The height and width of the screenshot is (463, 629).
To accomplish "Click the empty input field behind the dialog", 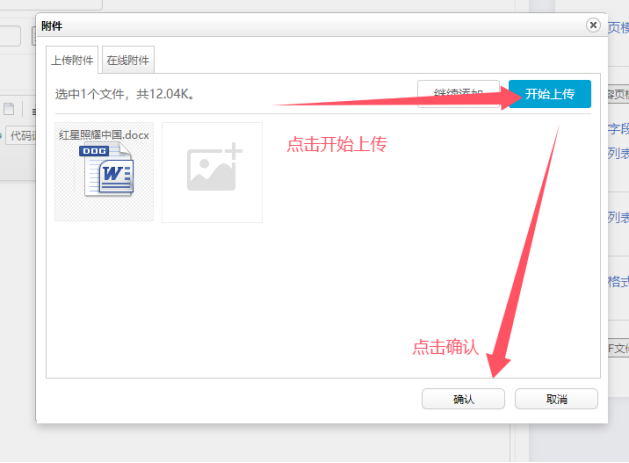I will [x=10, y=36].
